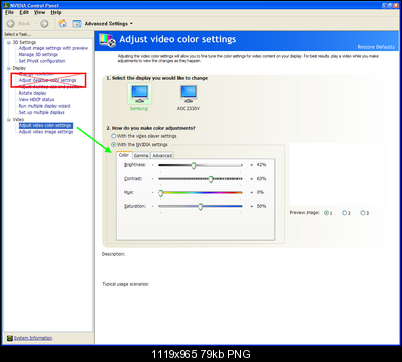Click the Brightness minus decrement button
The width and height of the screenshot is (402, 362).
pos(153,165)
